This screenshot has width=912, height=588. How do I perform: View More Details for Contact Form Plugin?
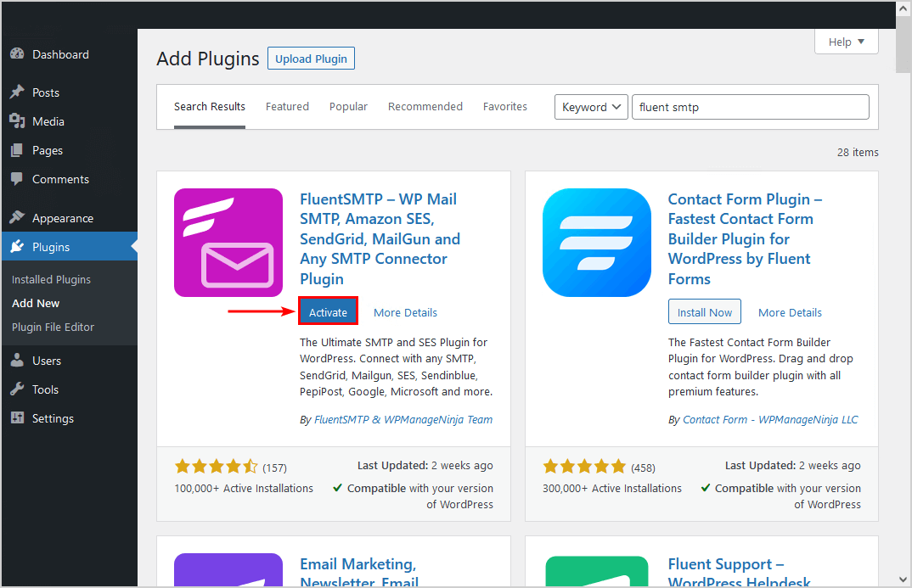point(790,312)
